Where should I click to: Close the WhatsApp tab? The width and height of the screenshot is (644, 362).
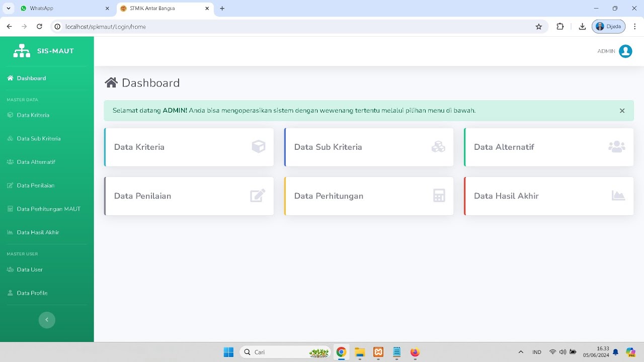tap(107, 9)
